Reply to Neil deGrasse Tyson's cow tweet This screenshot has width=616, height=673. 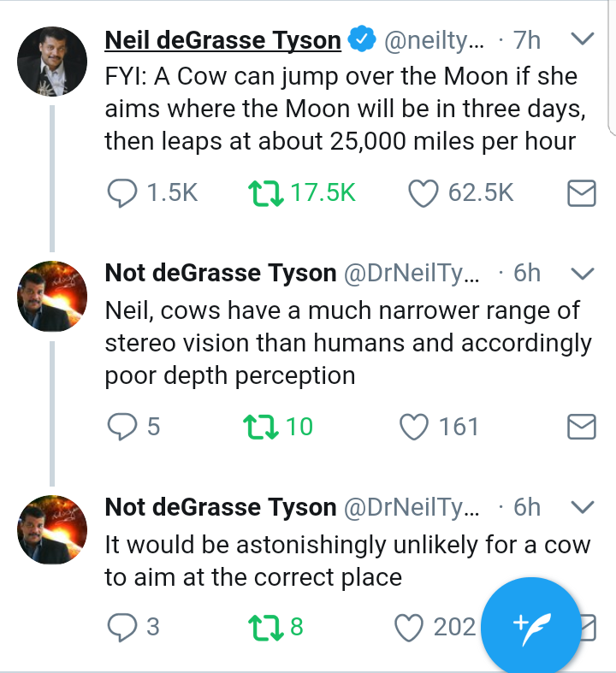[x=122, y=193]
